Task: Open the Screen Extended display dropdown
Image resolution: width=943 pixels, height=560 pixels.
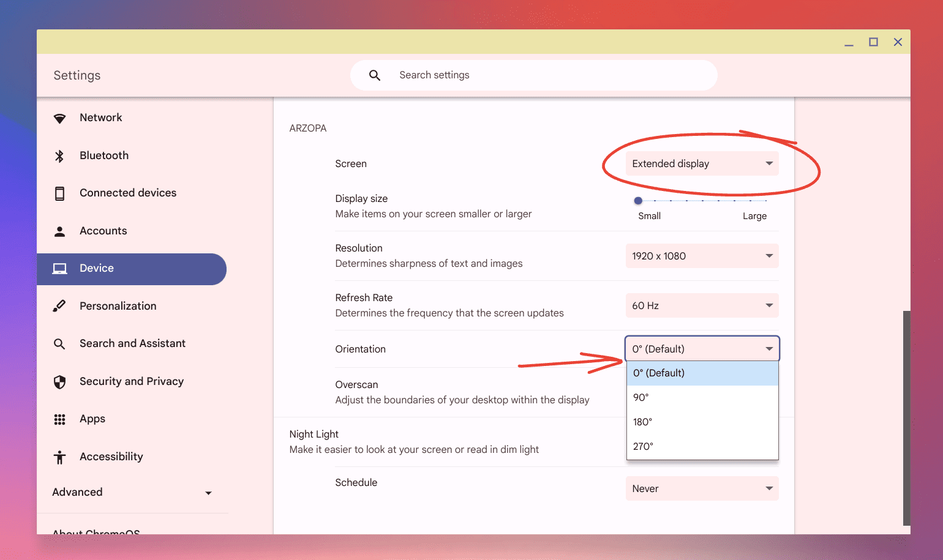Action: [702, 163]
